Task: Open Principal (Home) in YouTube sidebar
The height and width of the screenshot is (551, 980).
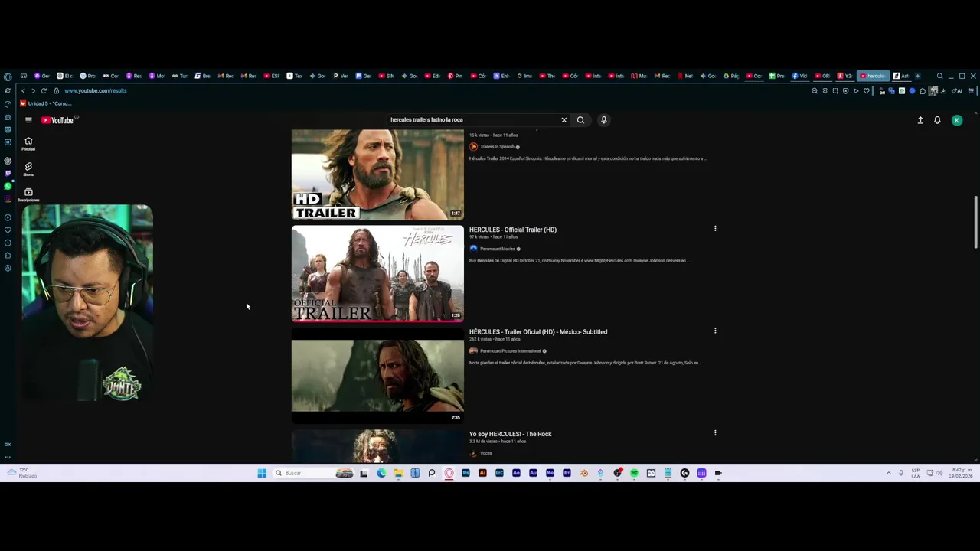Action: 28,143
